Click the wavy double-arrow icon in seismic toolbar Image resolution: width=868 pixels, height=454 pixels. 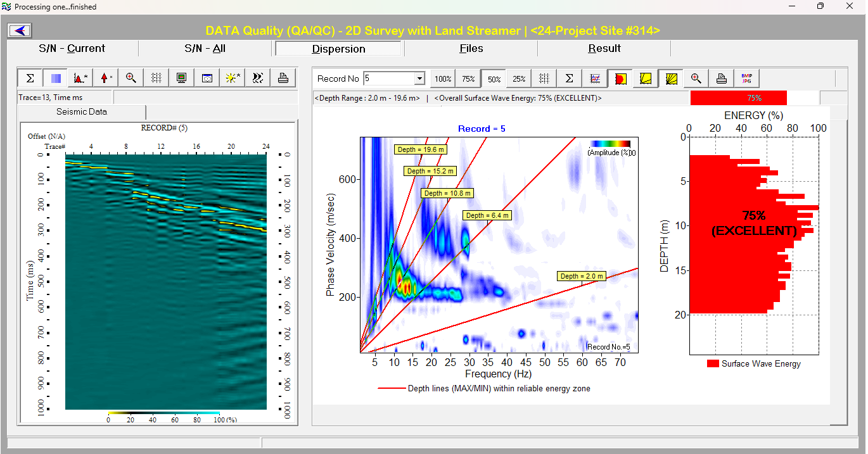click(x=257, y=78)
